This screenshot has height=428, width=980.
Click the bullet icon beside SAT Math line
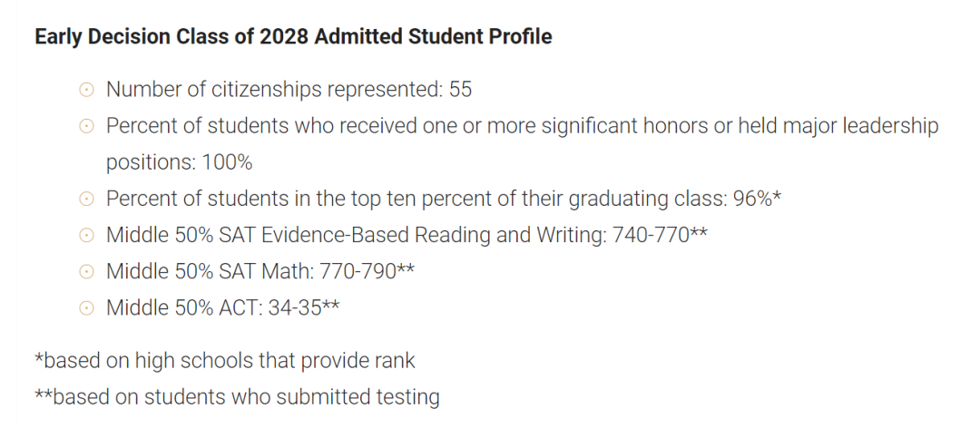pyautogui.click(x=86, y=272)
